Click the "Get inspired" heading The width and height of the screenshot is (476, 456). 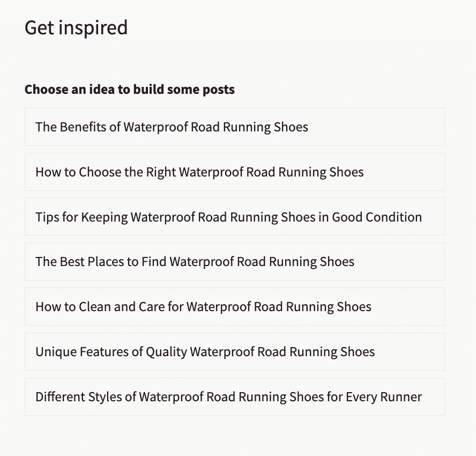[x=76, y=27]
